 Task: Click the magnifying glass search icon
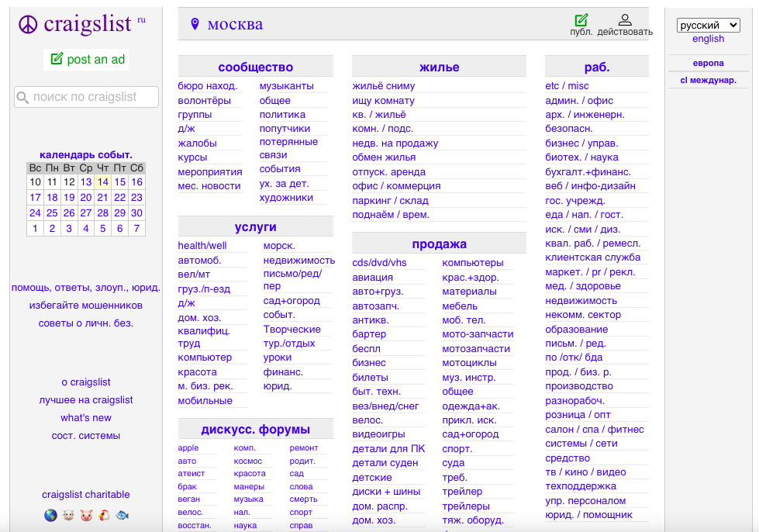22,97
